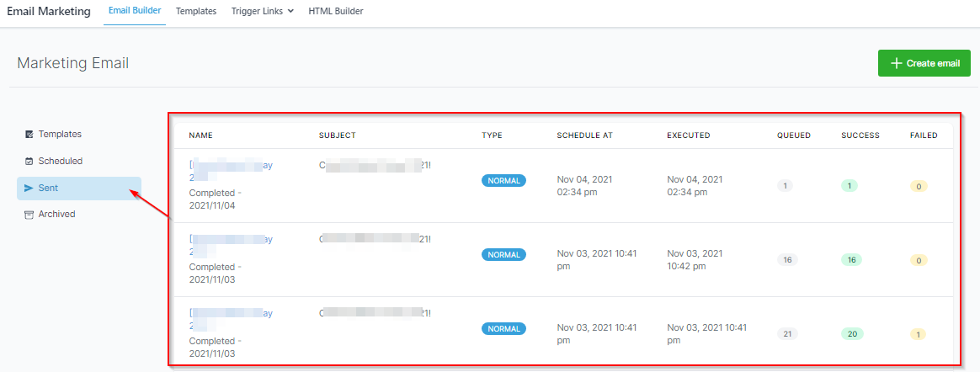Click the Templates sidebar icon
This screenshot has width=980, height=372.
pyautogui.click(x=29, y=135)
